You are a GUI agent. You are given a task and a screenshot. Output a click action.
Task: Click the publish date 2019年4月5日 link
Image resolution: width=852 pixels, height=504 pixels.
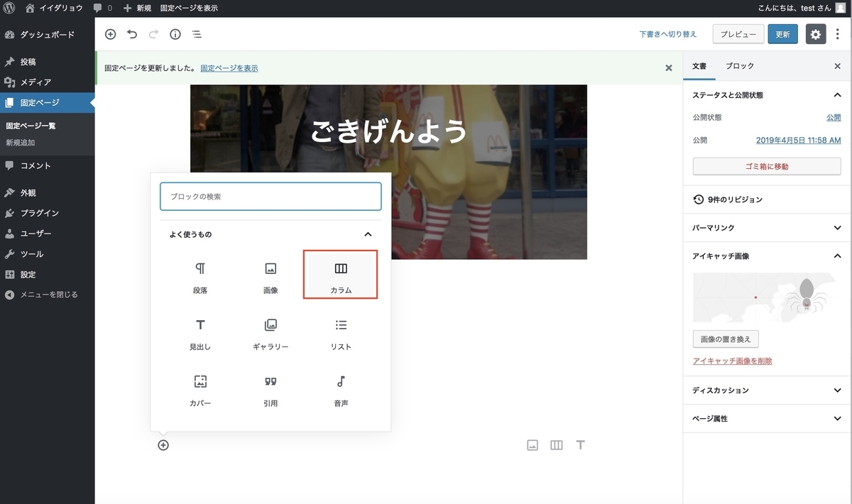pyautogui.click(x=798, y=141)
